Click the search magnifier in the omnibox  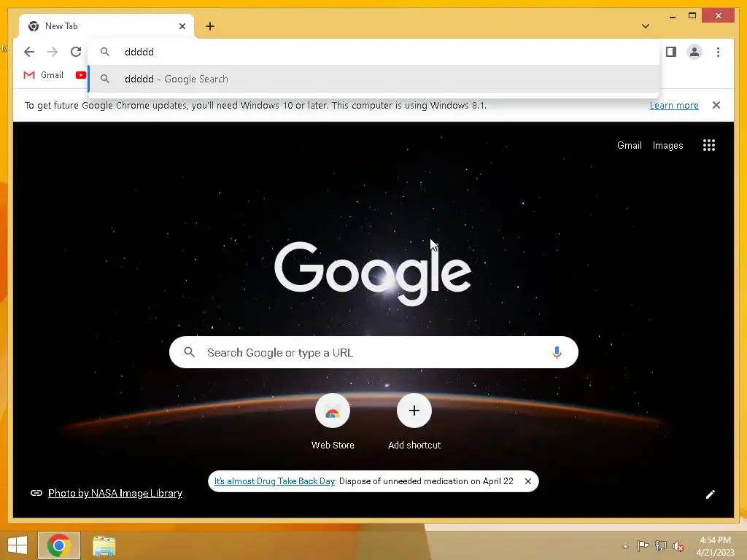click(105, 52)
